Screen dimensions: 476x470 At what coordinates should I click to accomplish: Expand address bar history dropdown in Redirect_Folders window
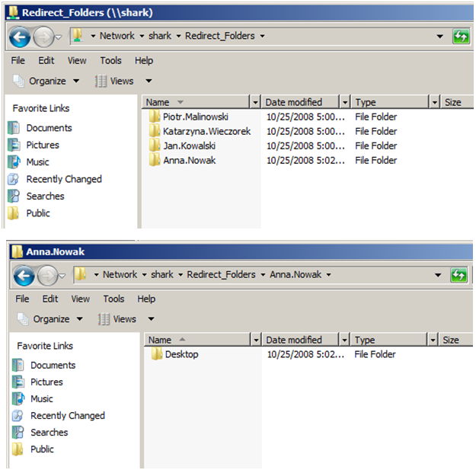coord(439,37)
